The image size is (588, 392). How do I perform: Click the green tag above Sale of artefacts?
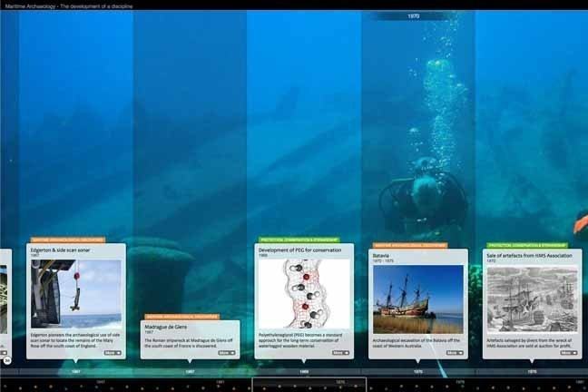528,245
